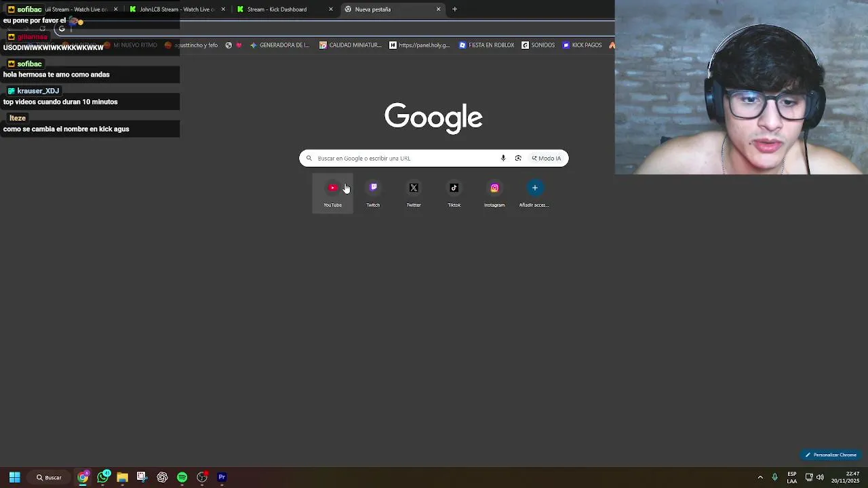
Task: Open the https://panel.holy.g... bookmark
Action: click(x=420, y=45)
